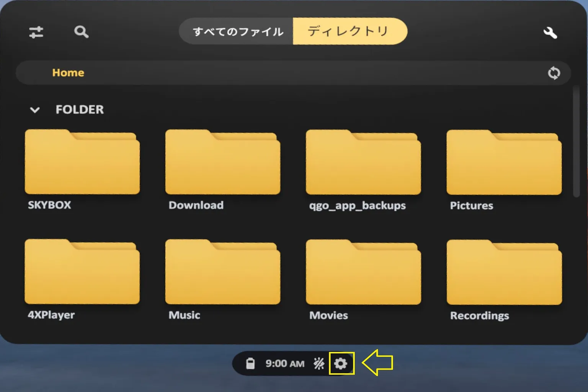The width and height of the screenshot is (588, 392).
Task: Click the qgo_app_backups label text
Action: point(358,206)
